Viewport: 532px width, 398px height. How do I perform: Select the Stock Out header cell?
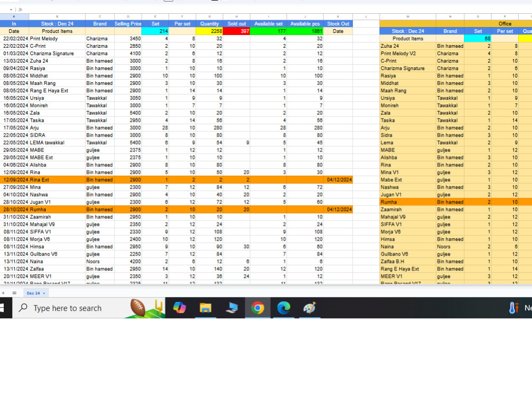pos(338,24)
